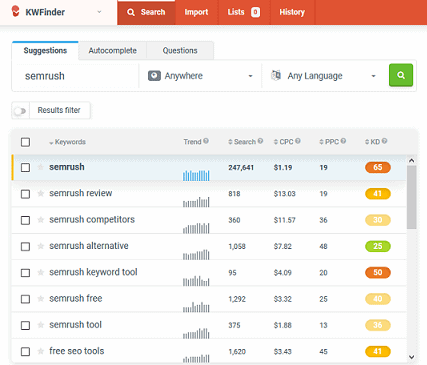Image resolution: width=427 pixels, height=365 pixels.
Task: Sort by PPC column
Action: (329, 142)
